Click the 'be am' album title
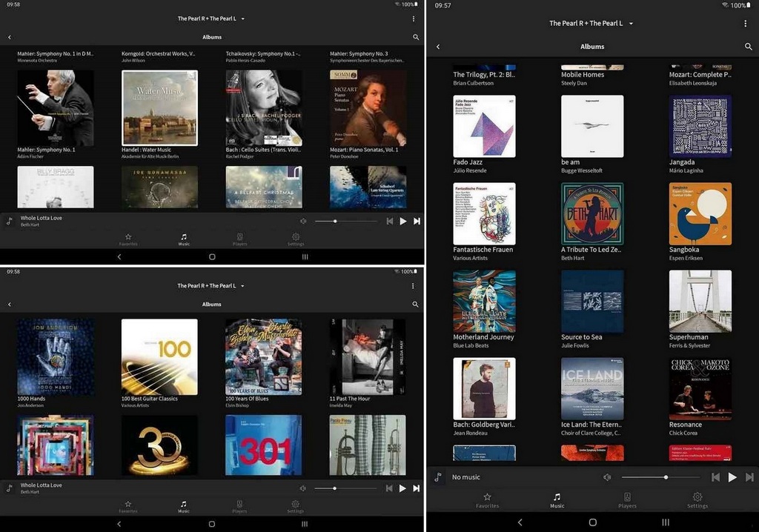 click(x=570, y=162)
